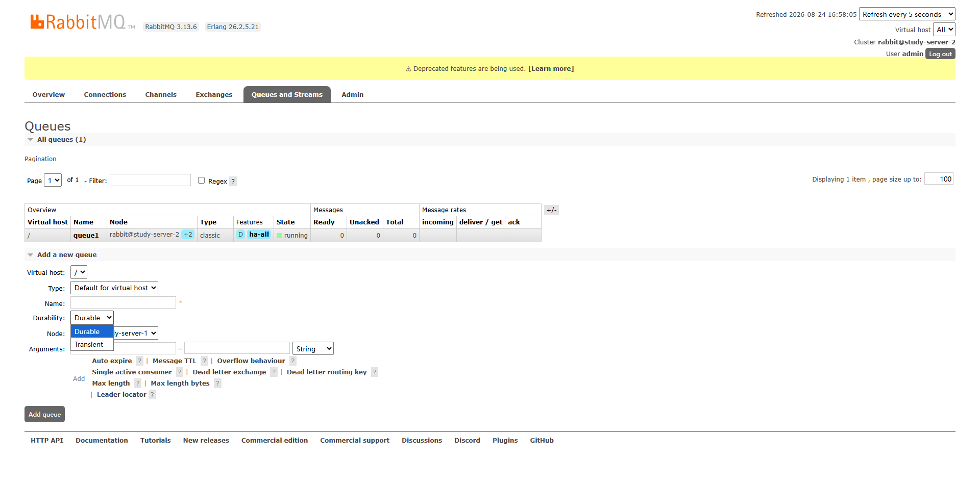Click the RabbitMQ logo
Viewport: 980px width, 486px height.
pyautogui.click(x=82, y=22)
